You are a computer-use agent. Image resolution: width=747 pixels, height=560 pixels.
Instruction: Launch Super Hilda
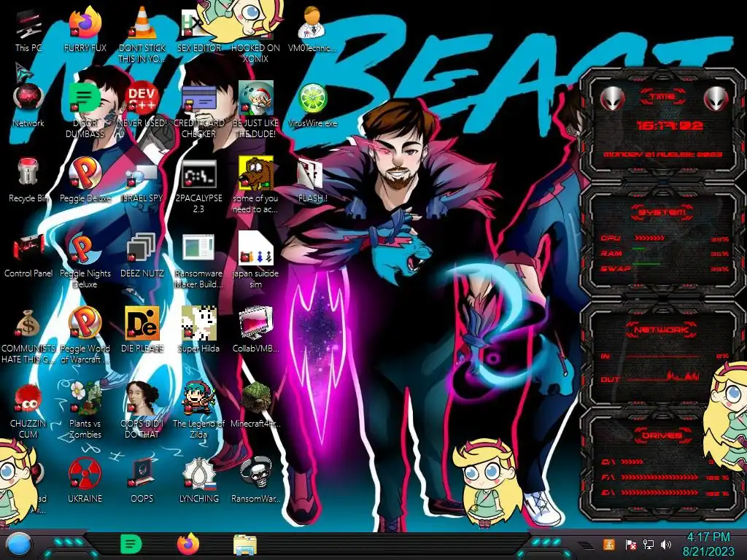(x=198, y=330)
